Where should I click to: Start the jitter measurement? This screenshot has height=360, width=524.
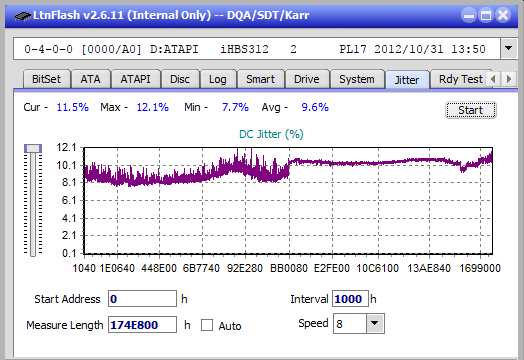471,110
